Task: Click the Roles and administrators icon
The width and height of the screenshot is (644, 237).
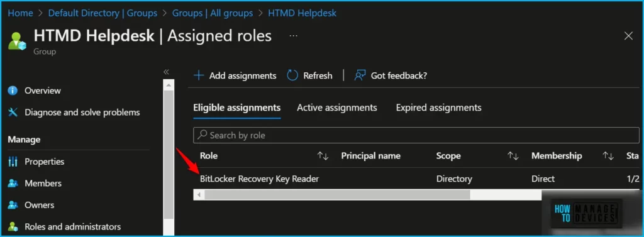Action: coord(13,227)
